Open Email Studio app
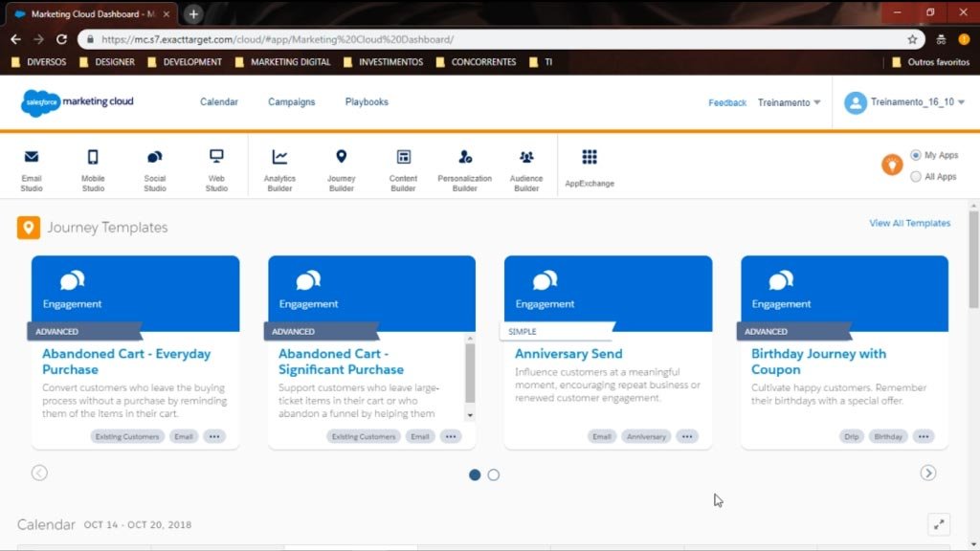This screenshot has height=551, width=980. [32, 169]
